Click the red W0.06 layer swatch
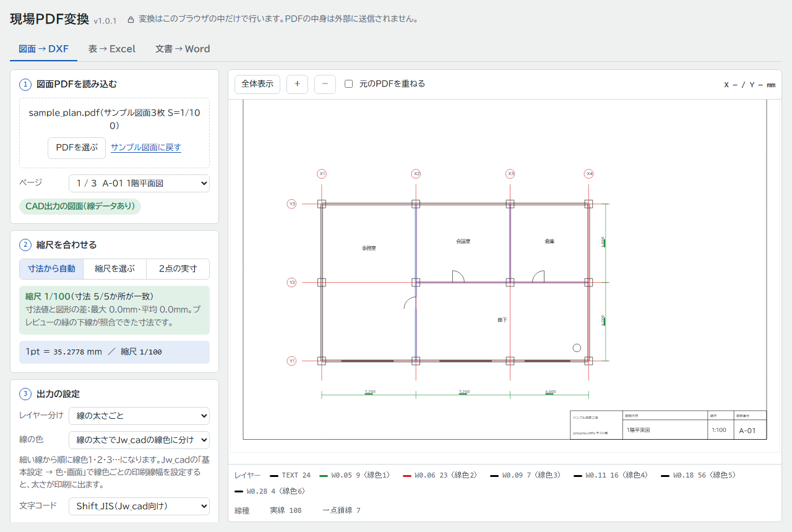 click(x=407, y=476)
